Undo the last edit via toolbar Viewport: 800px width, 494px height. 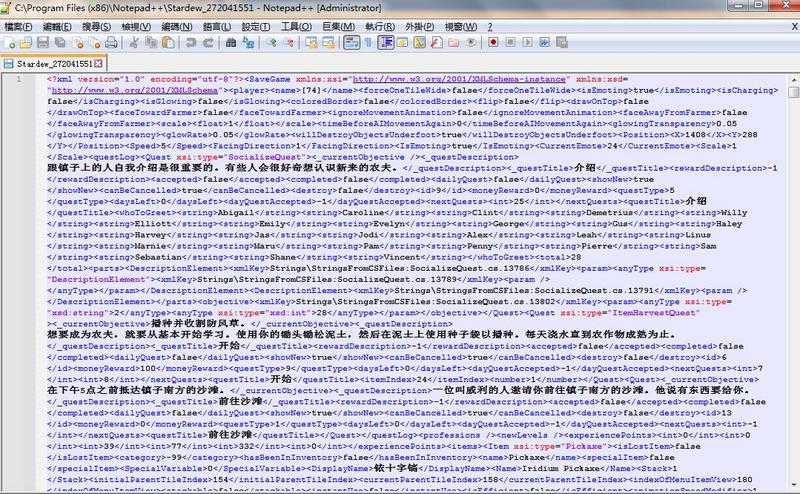tap(191, 43)
